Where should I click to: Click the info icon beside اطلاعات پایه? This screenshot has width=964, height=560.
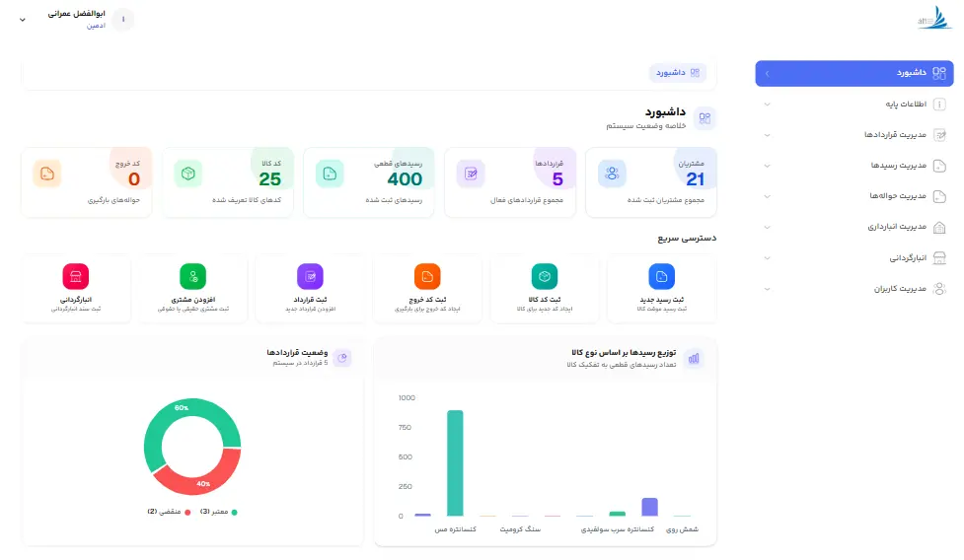pos(939,105)
